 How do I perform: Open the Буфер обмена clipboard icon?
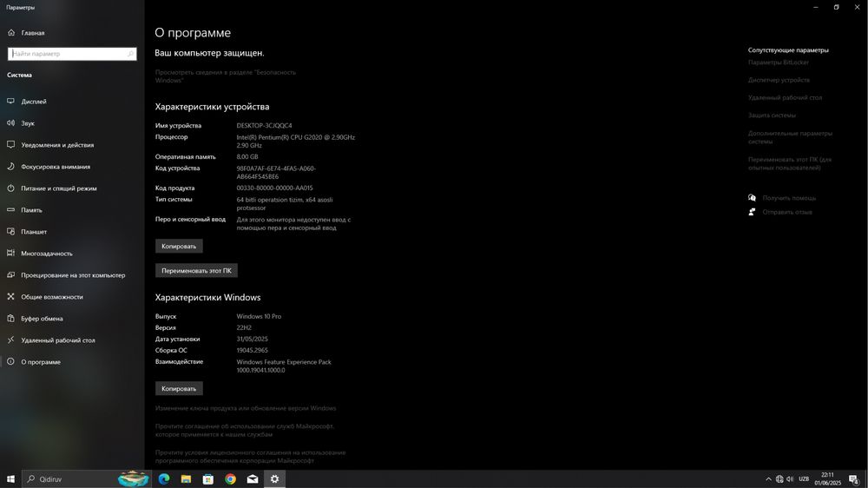10,319
